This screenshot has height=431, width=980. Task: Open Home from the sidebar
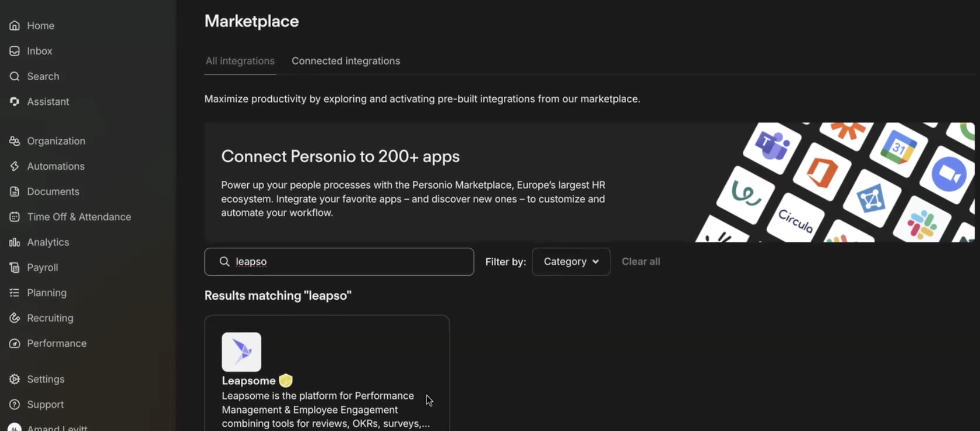coord(32,26)
